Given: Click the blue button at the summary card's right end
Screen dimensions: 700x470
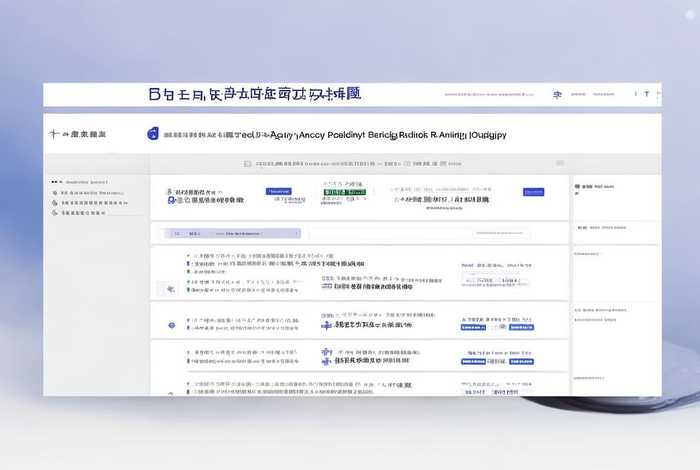Looking at the screenshot, I should pos(533,192).
